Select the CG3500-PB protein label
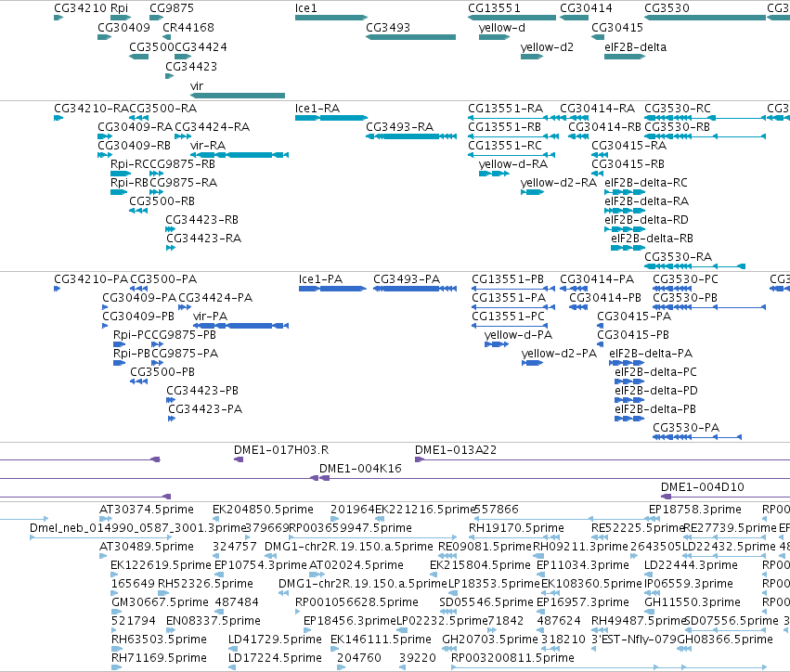 coord(162,372)
